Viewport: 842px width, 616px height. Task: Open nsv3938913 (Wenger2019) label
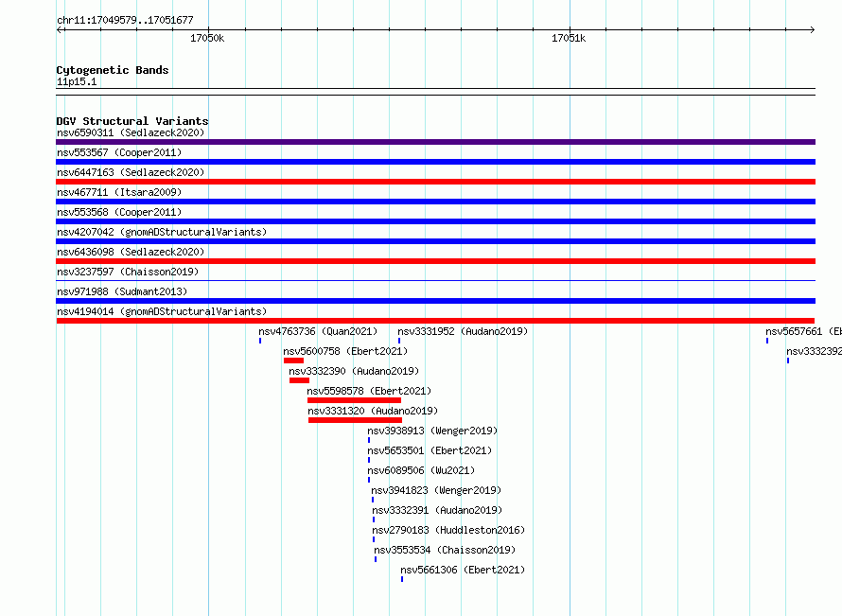[432, 431]
